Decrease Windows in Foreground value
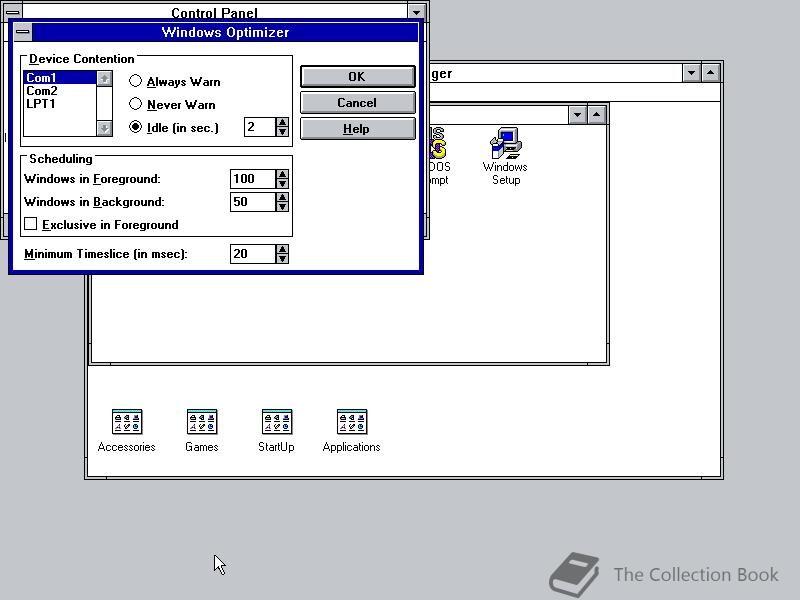The height and width of the screenshot is (600, 800). point(282,184)
